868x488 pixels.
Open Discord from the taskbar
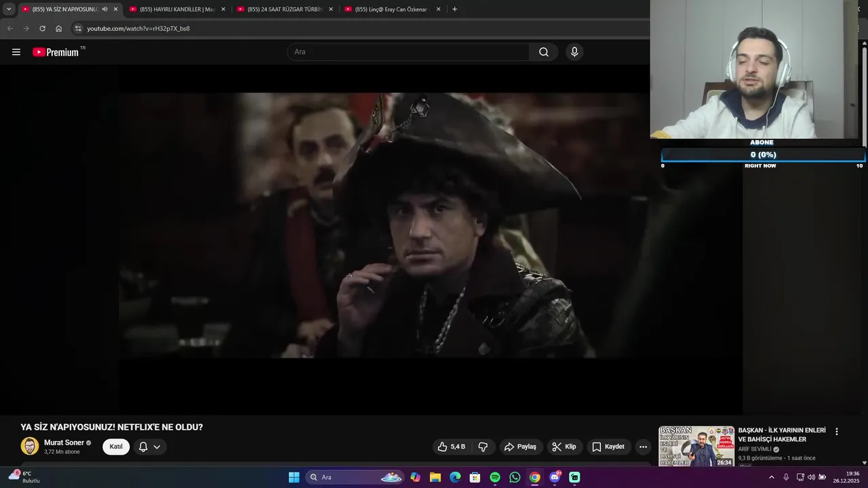(555, 477)
